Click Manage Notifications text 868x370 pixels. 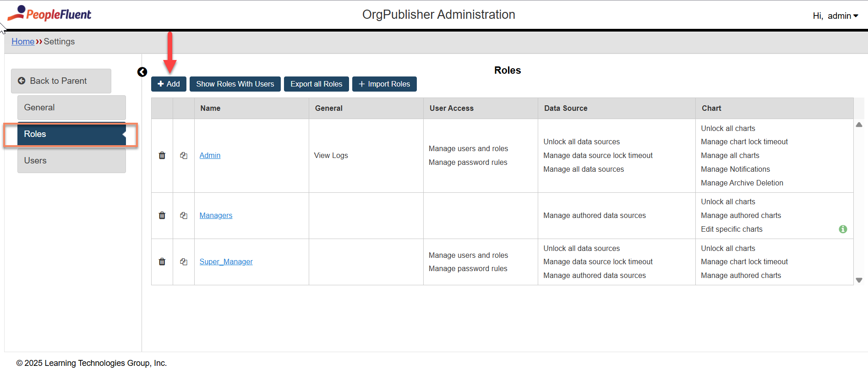pos(735,169)
